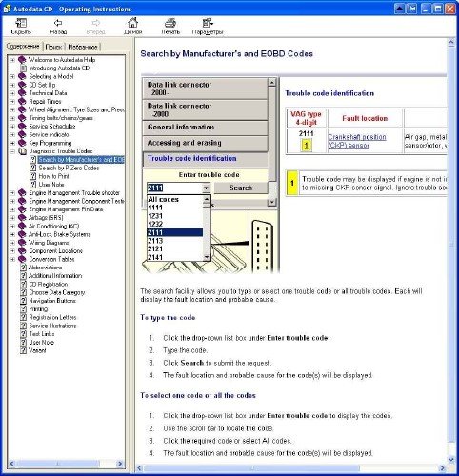Expand the Airbags (SRS) node
The height and width of the screenshot is (476, 459).
coord(12,218)
